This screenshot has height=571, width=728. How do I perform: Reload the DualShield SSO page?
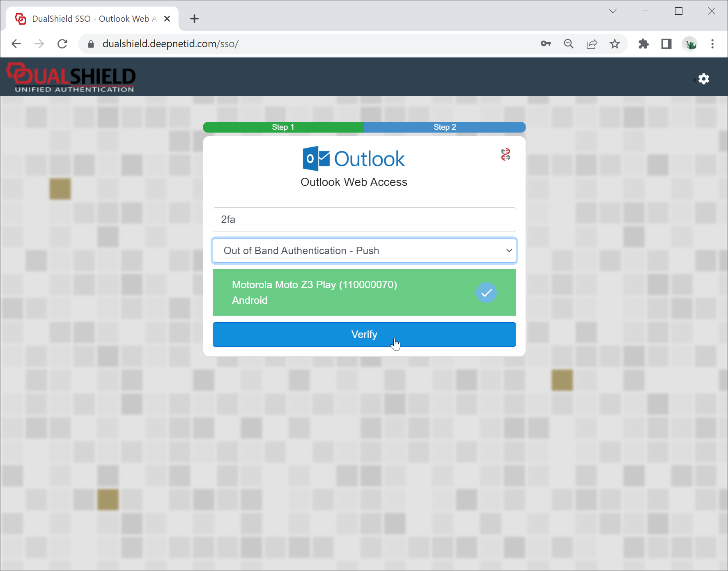tap(62, 44)
